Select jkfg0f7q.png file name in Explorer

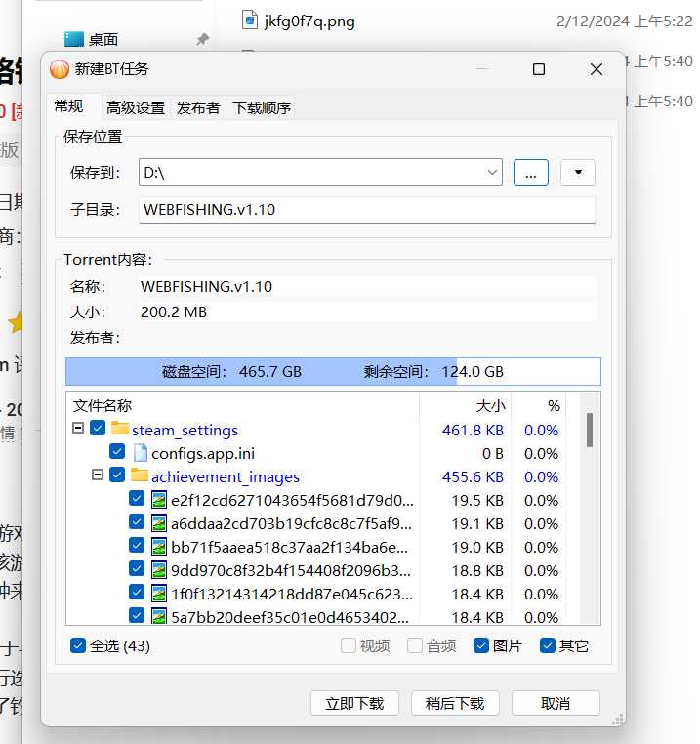pos(309,21)
